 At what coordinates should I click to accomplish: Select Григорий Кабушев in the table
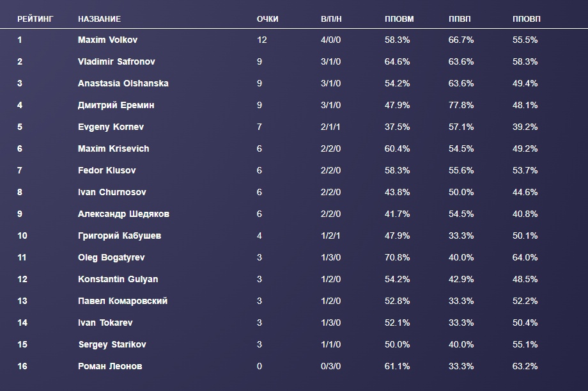pyautogui.click(x=120, y=235)
